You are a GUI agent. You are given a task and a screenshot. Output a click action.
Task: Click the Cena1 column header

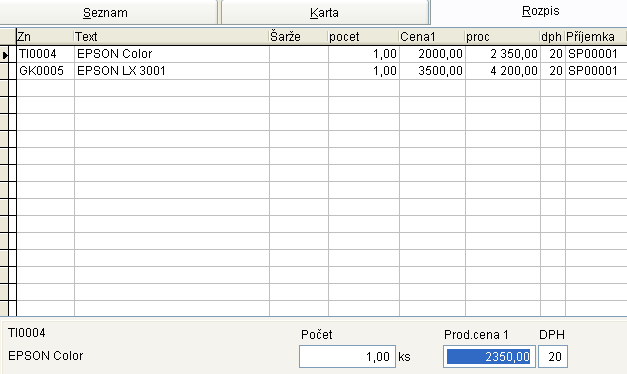pyautogui.click(x=432, y=37)
